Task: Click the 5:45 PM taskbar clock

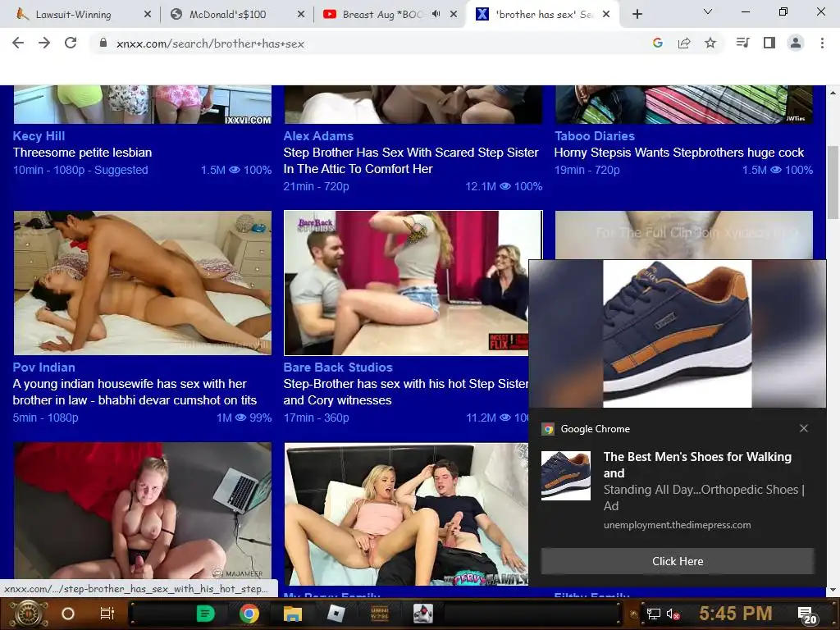Action: 736,614
